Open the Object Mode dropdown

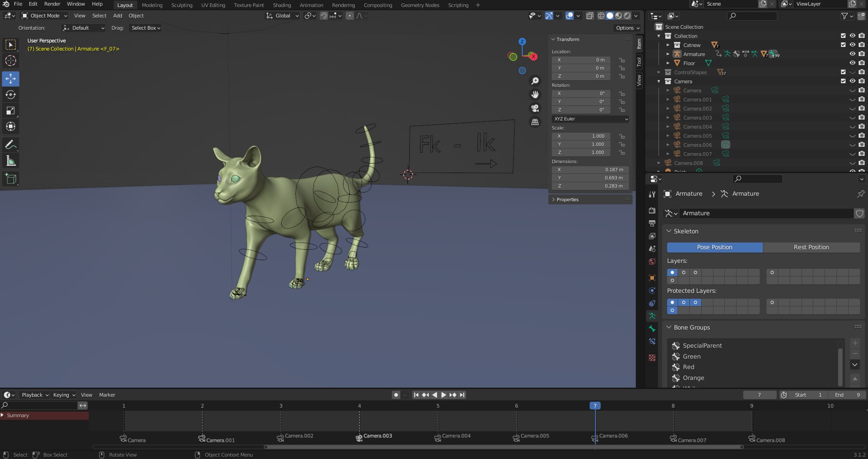44,16
